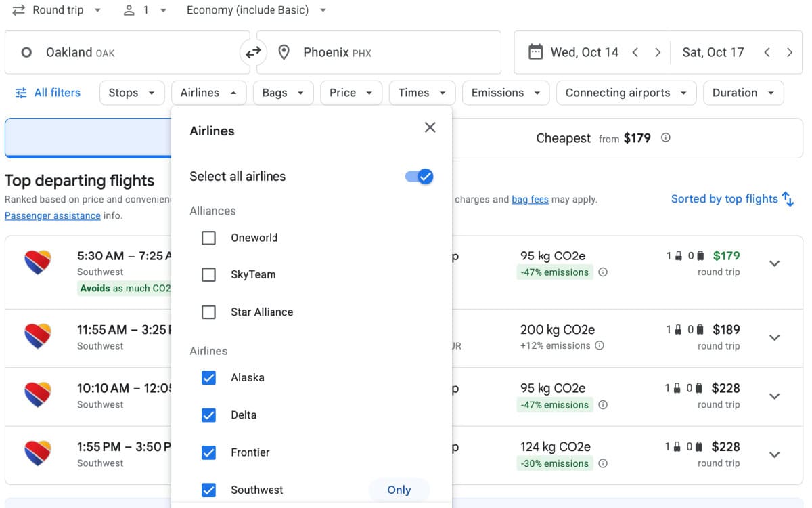Expand details of the 1:55 PM flight
Viewport: 812px width, 508px height.
[x=775, y=454]
